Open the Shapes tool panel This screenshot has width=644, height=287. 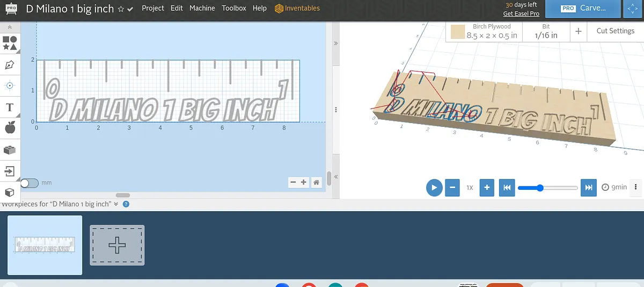10,44
